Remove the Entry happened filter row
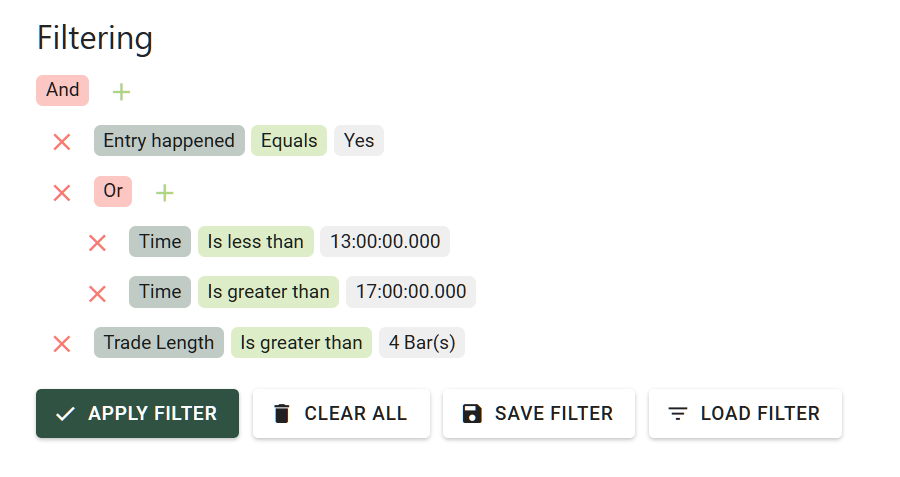Screen dimensions: 900x477 62,142
